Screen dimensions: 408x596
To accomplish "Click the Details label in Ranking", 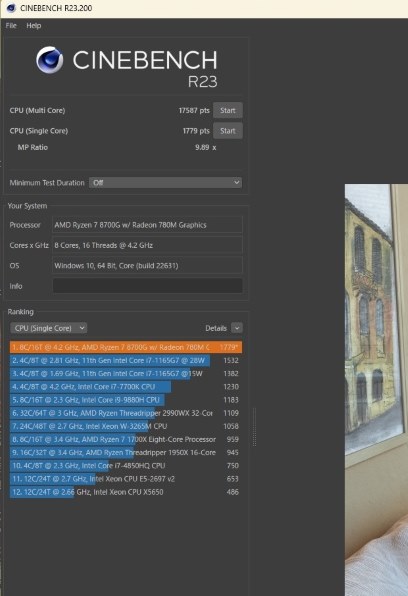I will [216, 328].
